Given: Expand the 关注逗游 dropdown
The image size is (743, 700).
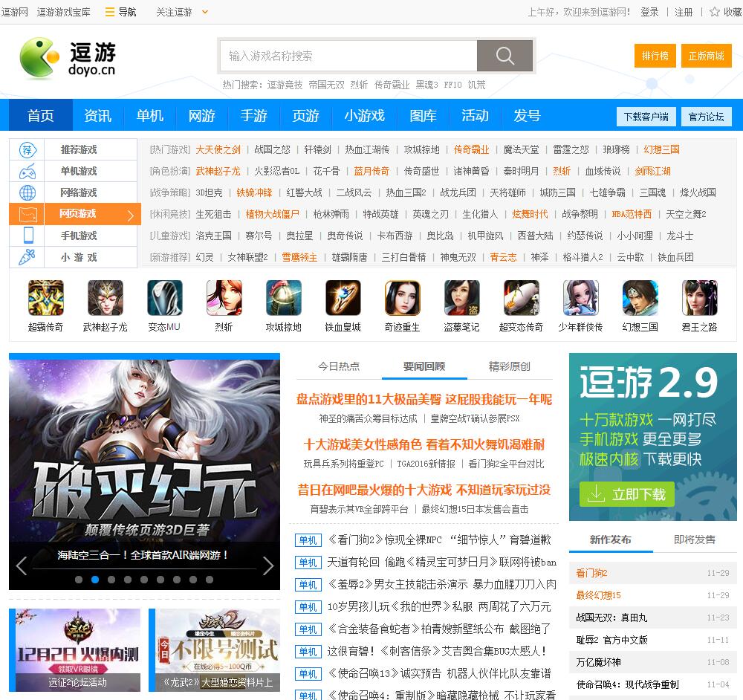Looking at the screenshot, I should (205, 12).
